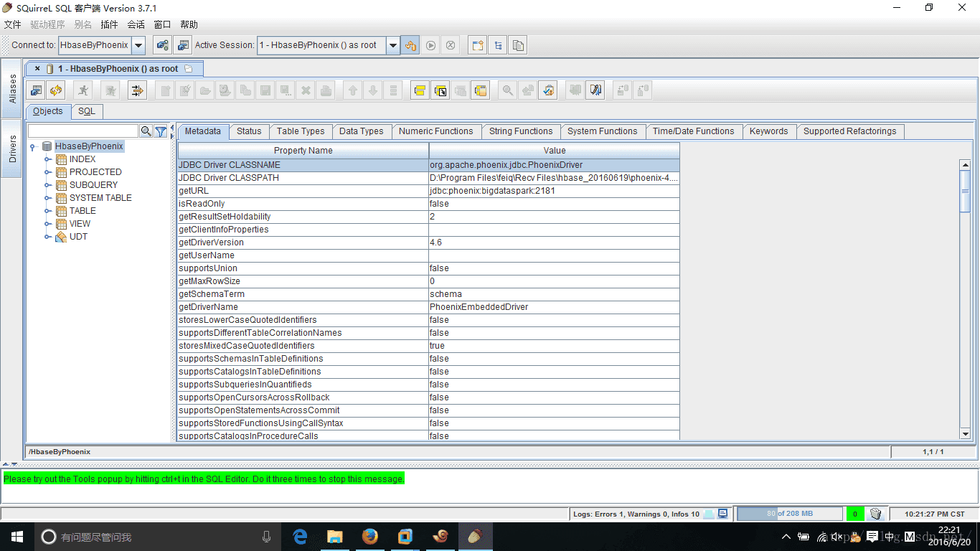Switch to the Data Types tab
This screenshot has height=551, width=980.
[x=362, y=131]
